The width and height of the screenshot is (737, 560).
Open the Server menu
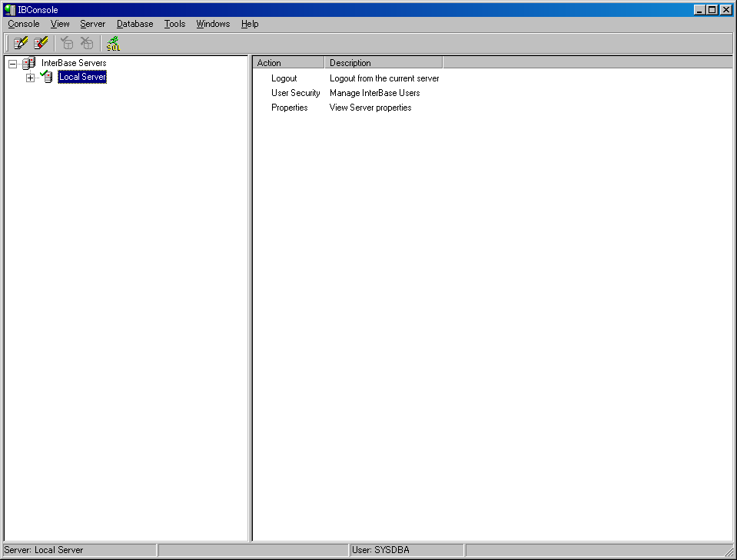click(x=92, y=24)
